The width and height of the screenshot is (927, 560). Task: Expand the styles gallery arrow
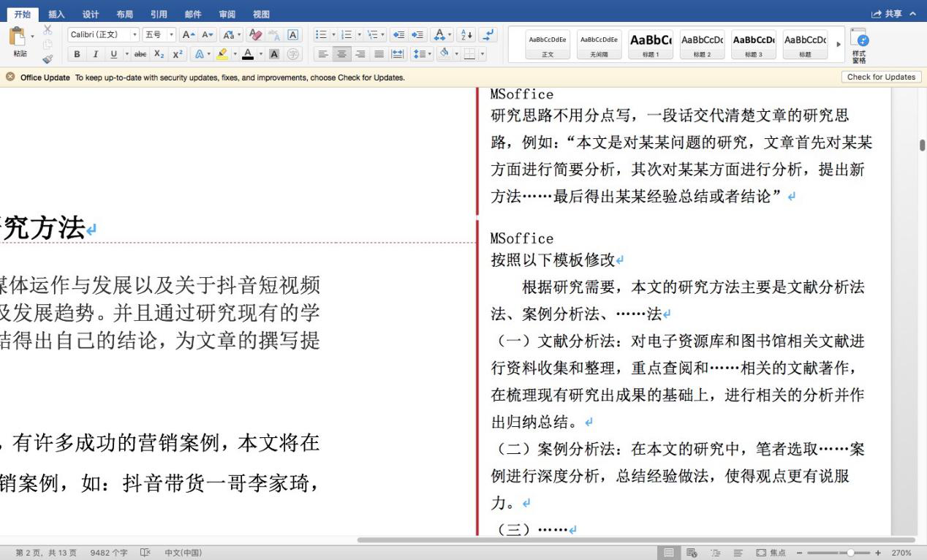839,45
